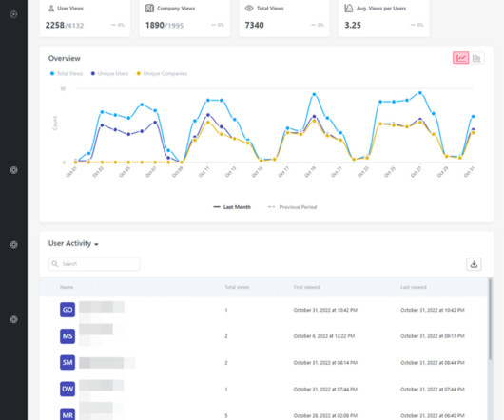Image resolution: width=504 pixels, height=420 pixels.
Task: Download the User Activity table
Action: tap(474, 264)
